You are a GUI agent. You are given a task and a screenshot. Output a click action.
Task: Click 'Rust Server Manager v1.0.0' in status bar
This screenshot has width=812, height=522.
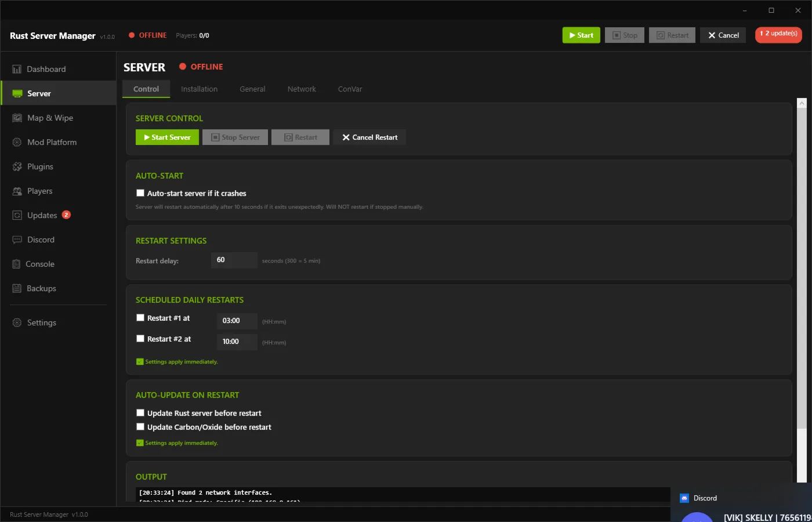(49, 514)
